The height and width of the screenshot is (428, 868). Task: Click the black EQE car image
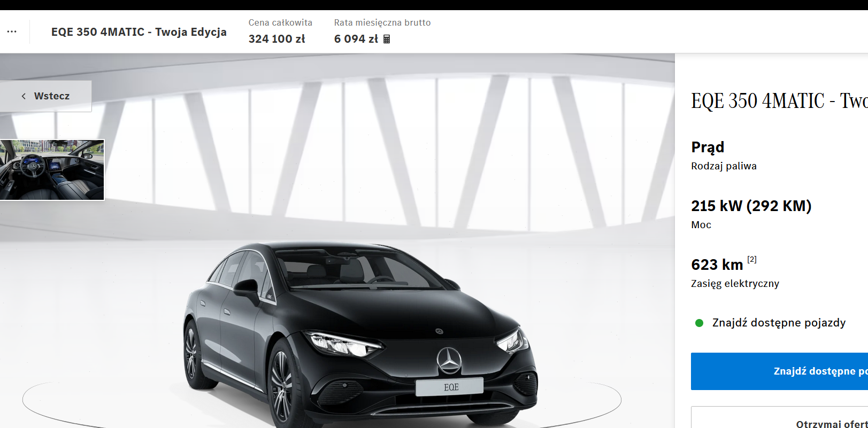360,334
